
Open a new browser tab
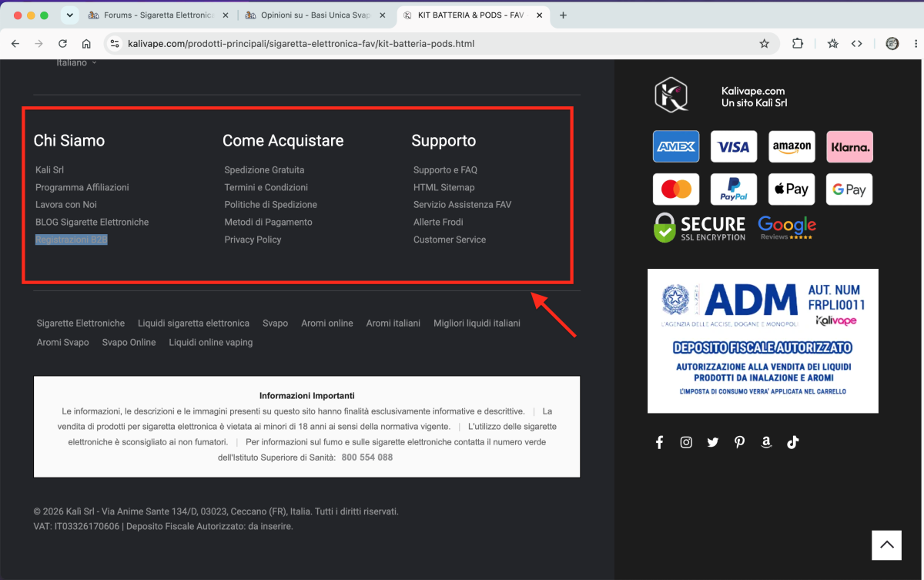[x=563, y=15]
